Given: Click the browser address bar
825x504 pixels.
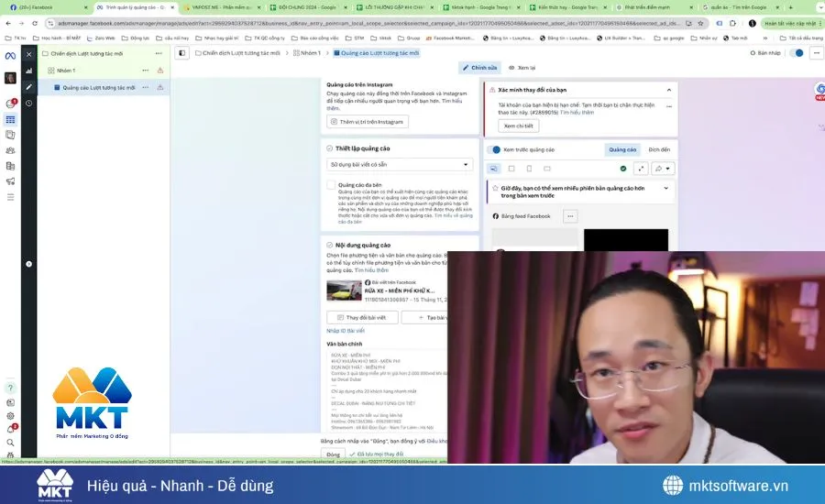Looking at the screenshot, I should pos(368,23).
